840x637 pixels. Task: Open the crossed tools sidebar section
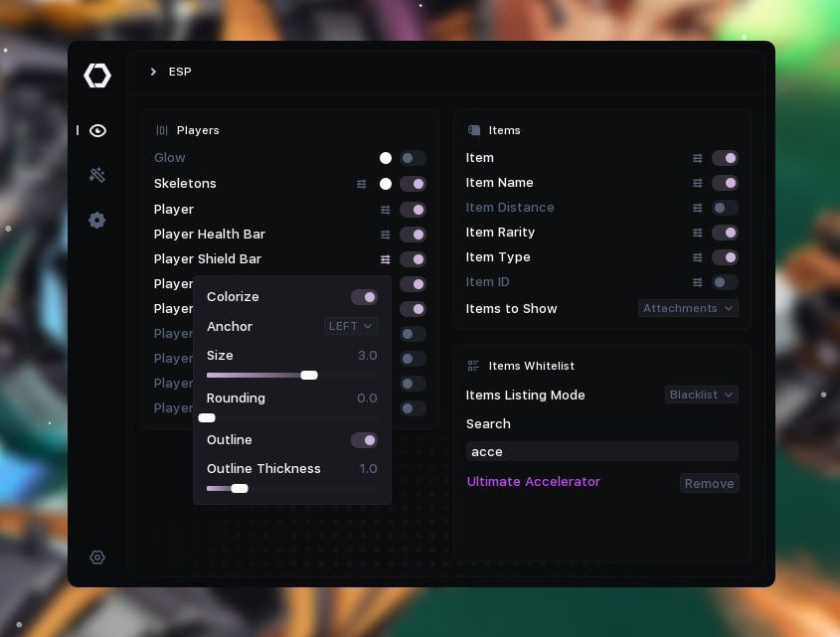[x=97, y=175]
